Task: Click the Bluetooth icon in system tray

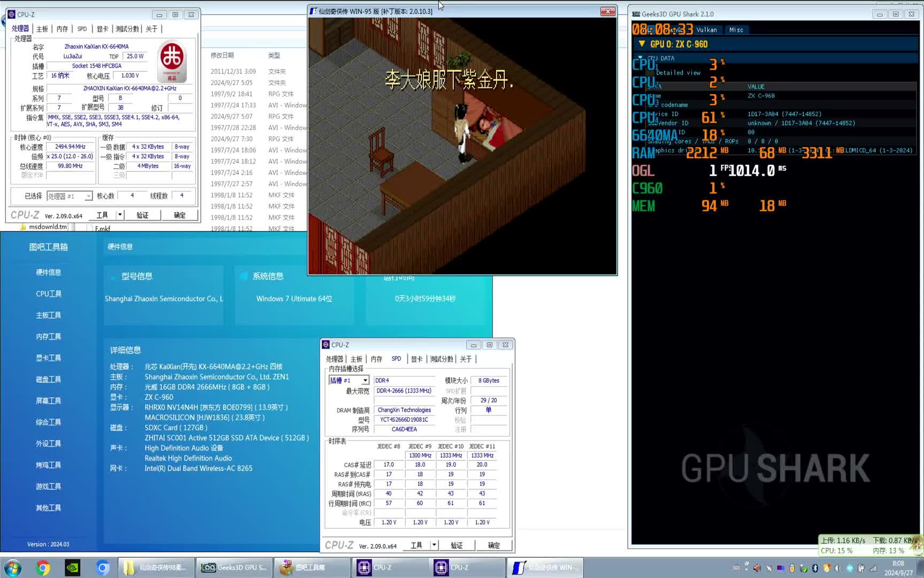Action: point(815,568)
